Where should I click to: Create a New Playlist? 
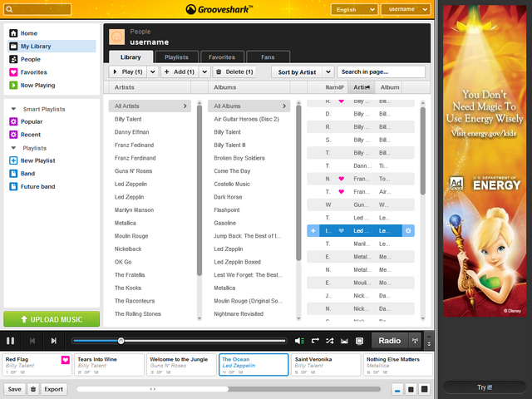[37, 160]
